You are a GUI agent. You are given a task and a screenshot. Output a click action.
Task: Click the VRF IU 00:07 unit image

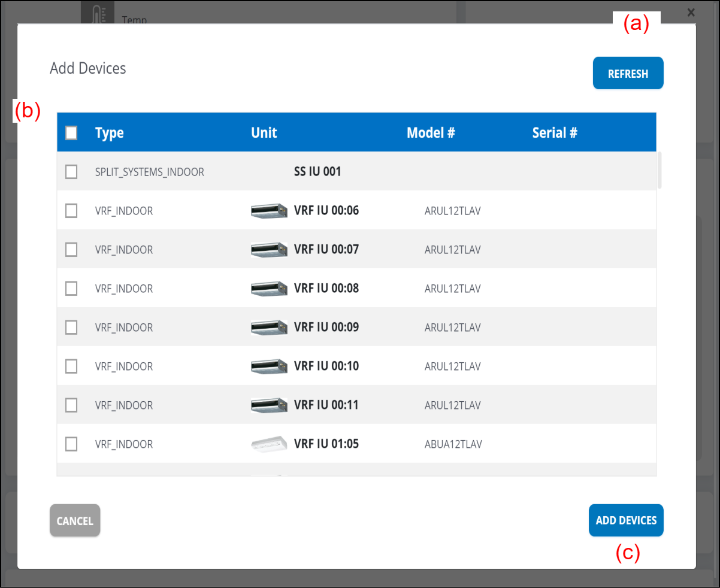pyautogui.click(x=269, y=250)
